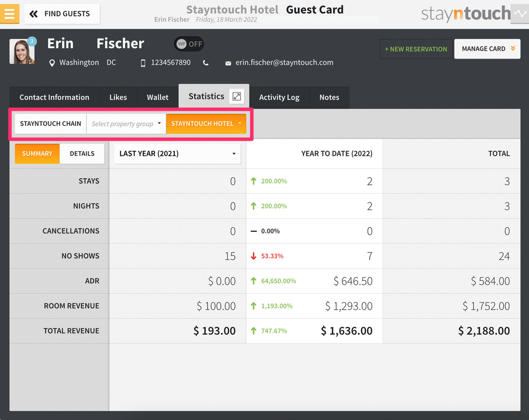Click the TOTAL column header

coord(499,154)
